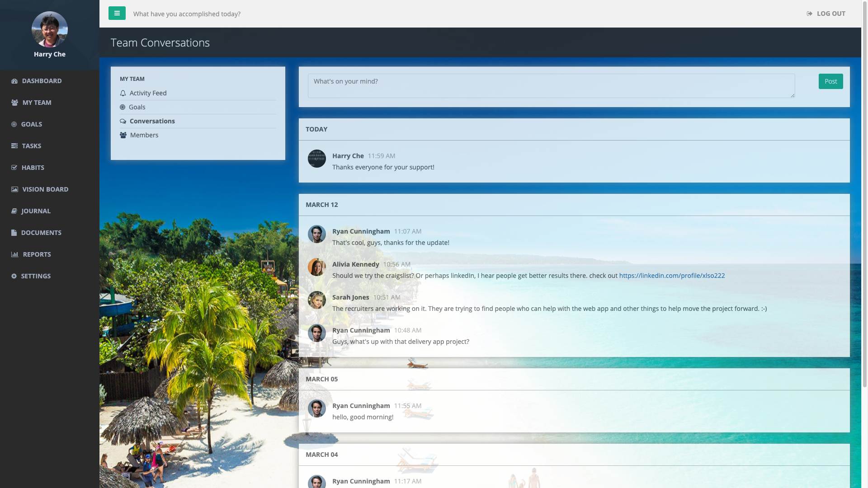Click the My Team people icon in sidebar

(x=14, y=103)
